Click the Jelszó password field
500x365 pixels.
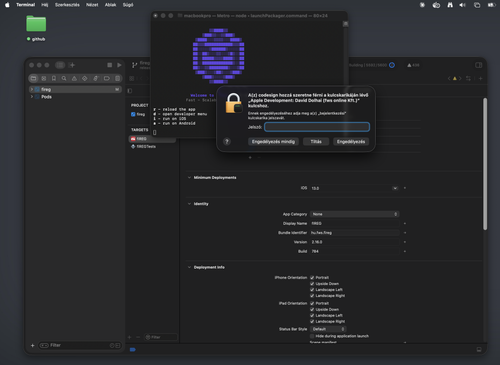317,127
